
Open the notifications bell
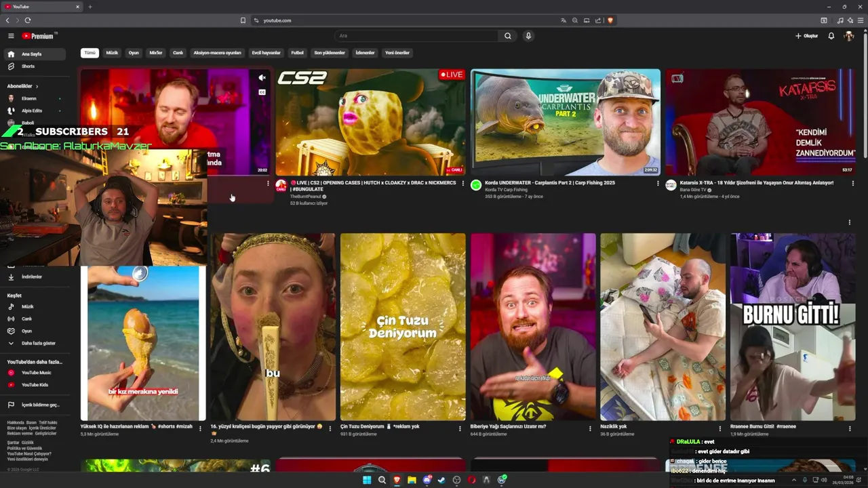click(x=831, y=36)
